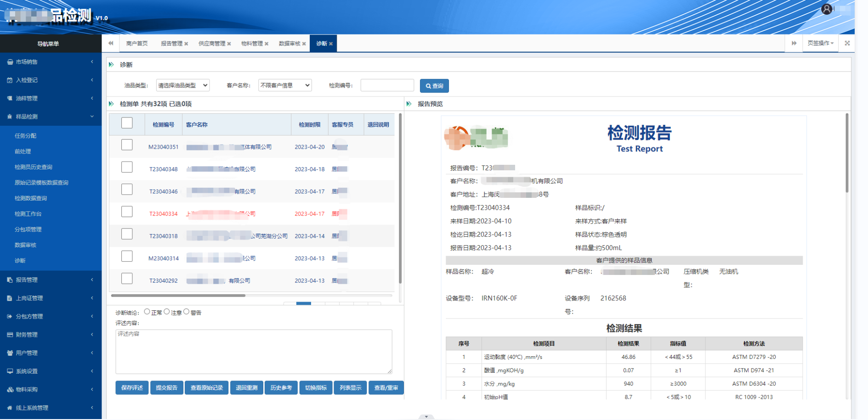Click the 市场销售 sidebar icon
868x420 pixels.
pos(10,62)
